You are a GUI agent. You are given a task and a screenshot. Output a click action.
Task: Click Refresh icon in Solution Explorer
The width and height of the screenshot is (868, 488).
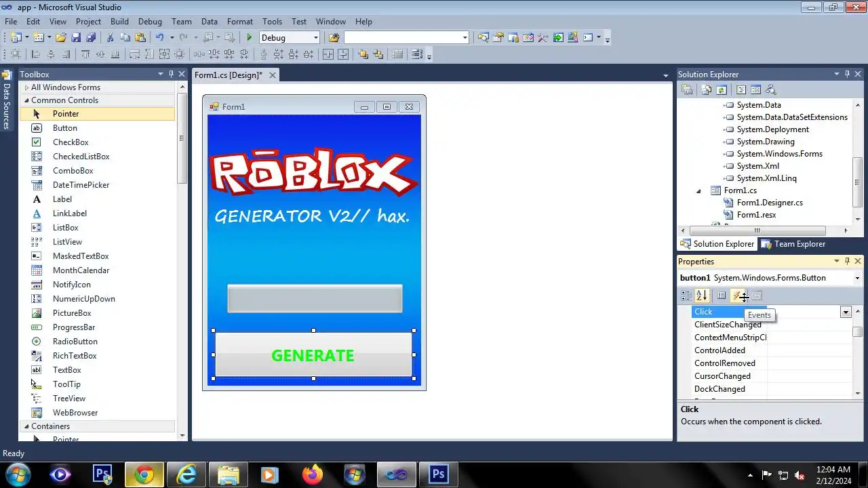(x=722, y=89)
